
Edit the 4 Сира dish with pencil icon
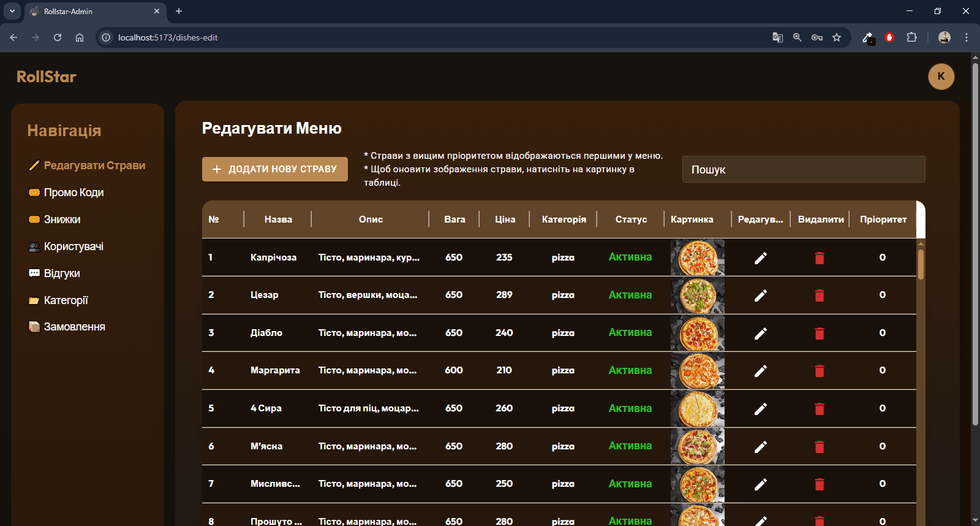coord(761,409)
